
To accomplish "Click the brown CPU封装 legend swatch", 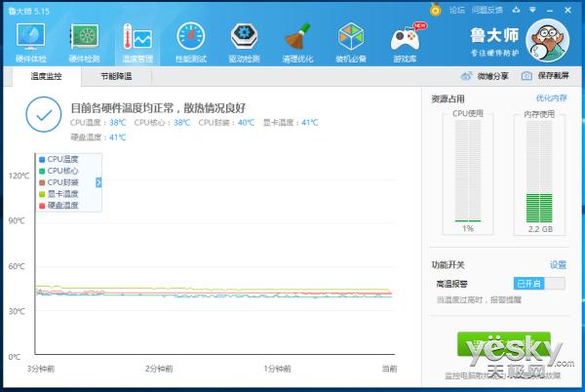I will (x=42, y=182).
